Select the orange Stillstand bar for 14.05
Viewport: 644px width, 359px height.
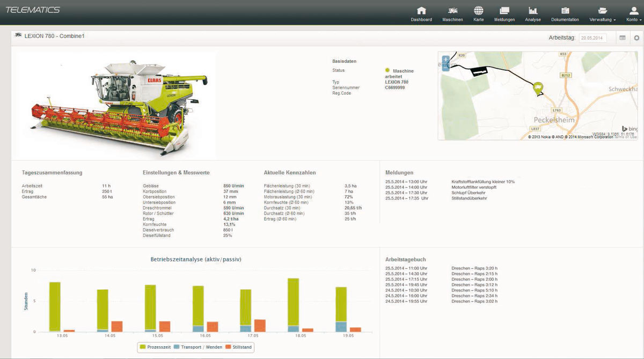point(116,326)
